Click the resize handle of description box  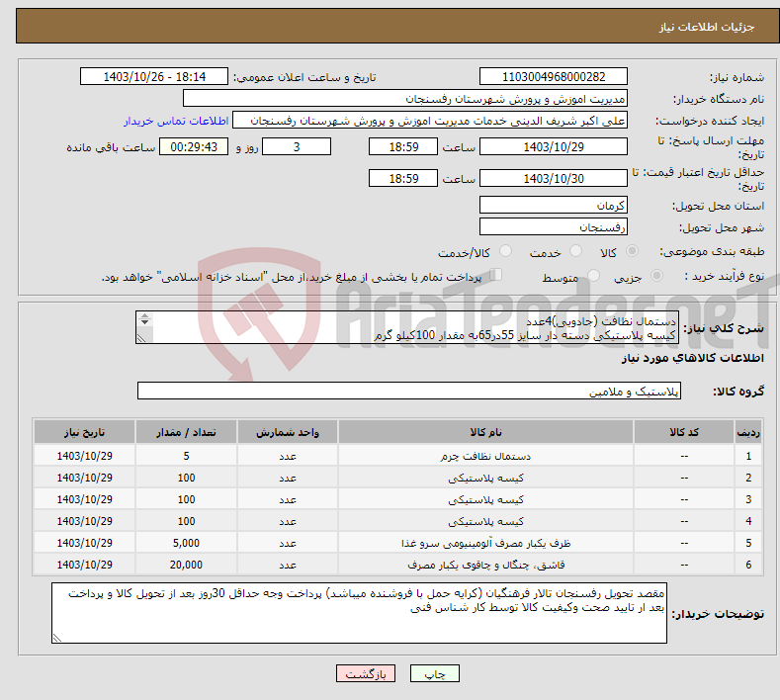[141, 338]
